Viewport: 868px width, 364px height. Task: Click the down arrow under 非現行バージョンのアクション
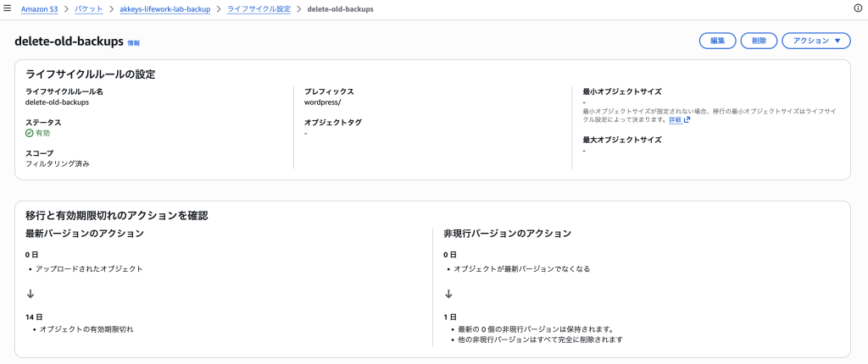click(x=448, y=294)
